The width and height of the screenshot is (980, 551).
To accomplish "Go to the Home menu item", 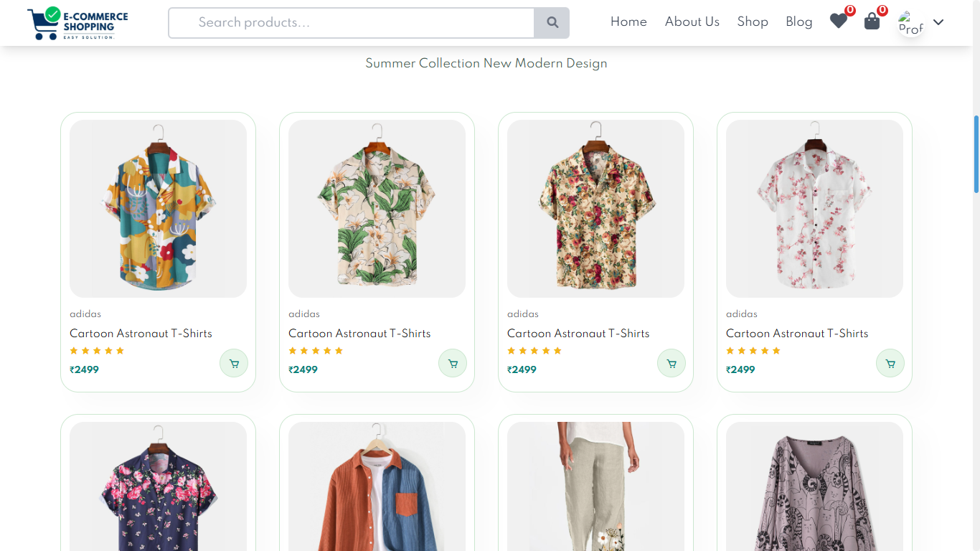I will coord(628,22).
